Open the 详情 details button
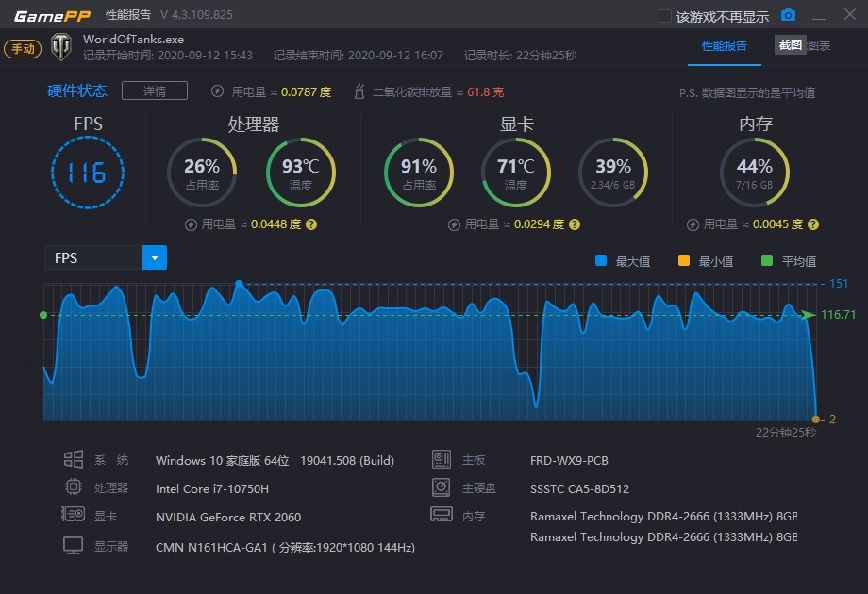 tap(155, 91)
